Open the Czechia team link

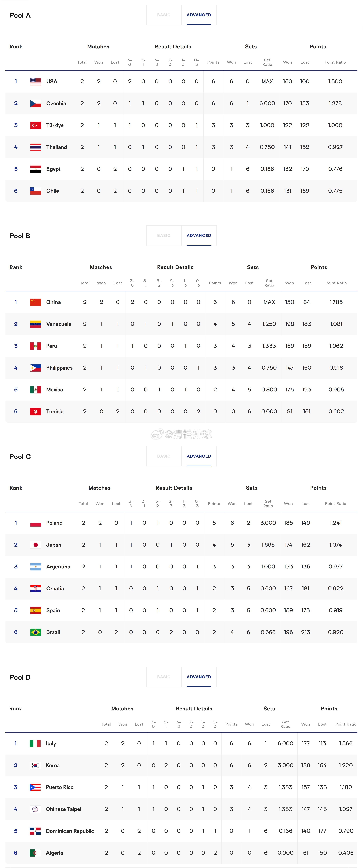click(56, 103)
